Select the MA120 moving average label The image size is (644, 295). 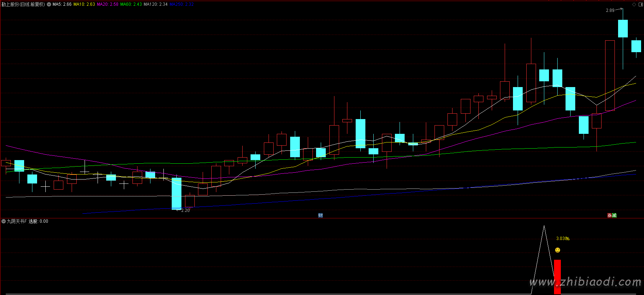pyautogui.click(x=156, y=4)
